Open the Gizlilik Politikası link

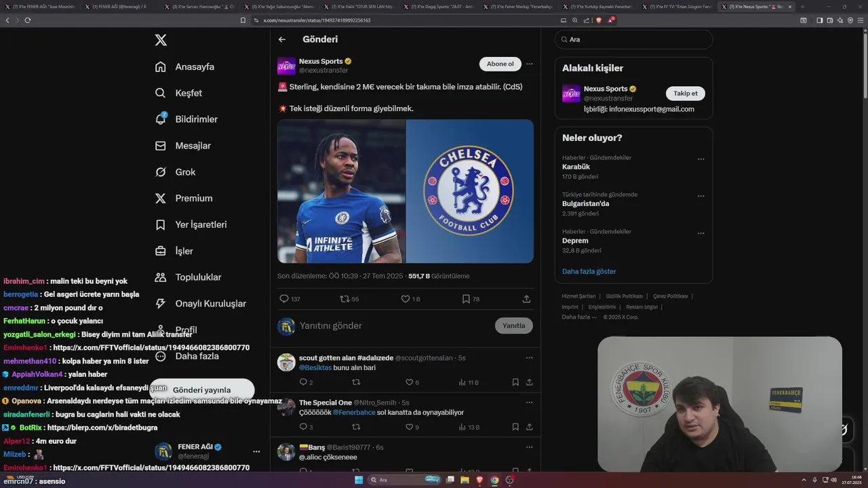coord(624,296)
